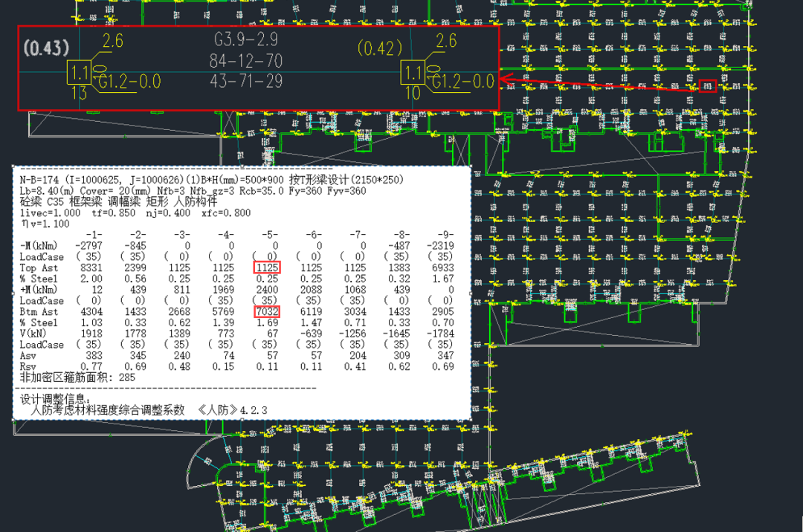
Task: Select the moment value -2319
Action: tap(440, 245)
